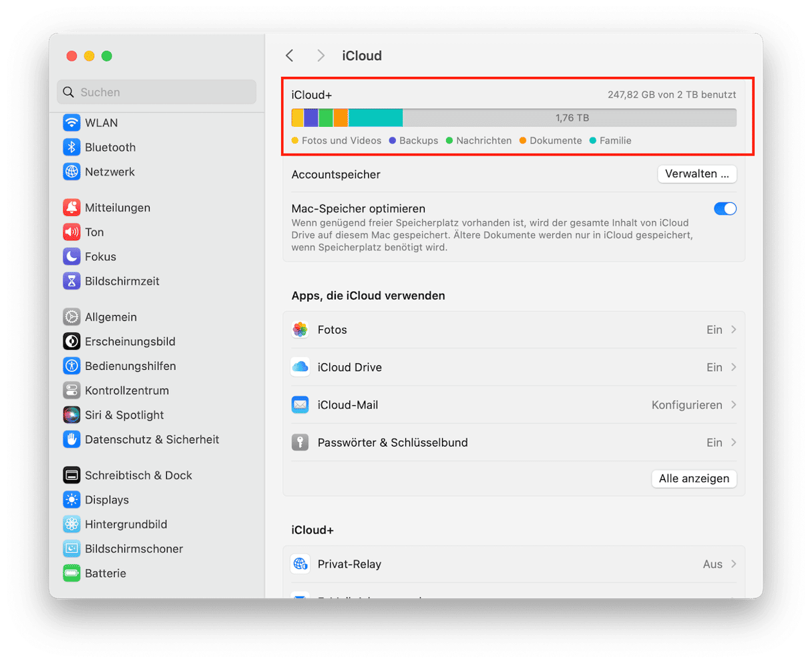
Task: Click the Fotos app icon
Action: [x=300, y=330]
